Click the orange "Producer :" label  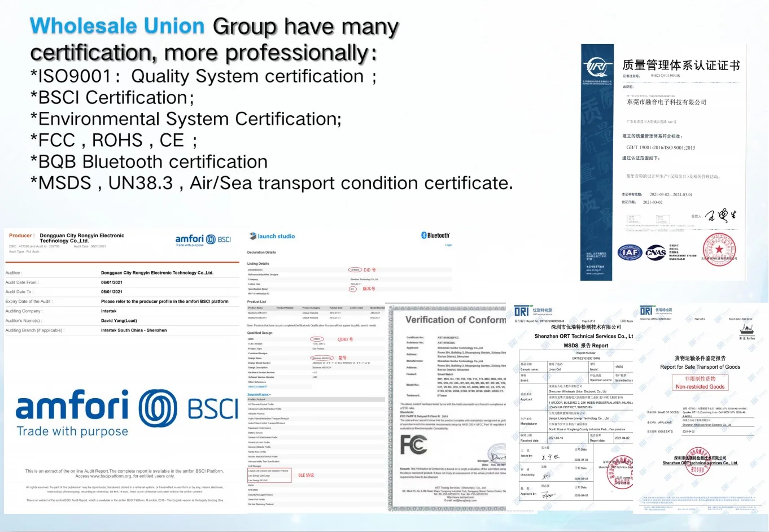click(x=22, y=236)
